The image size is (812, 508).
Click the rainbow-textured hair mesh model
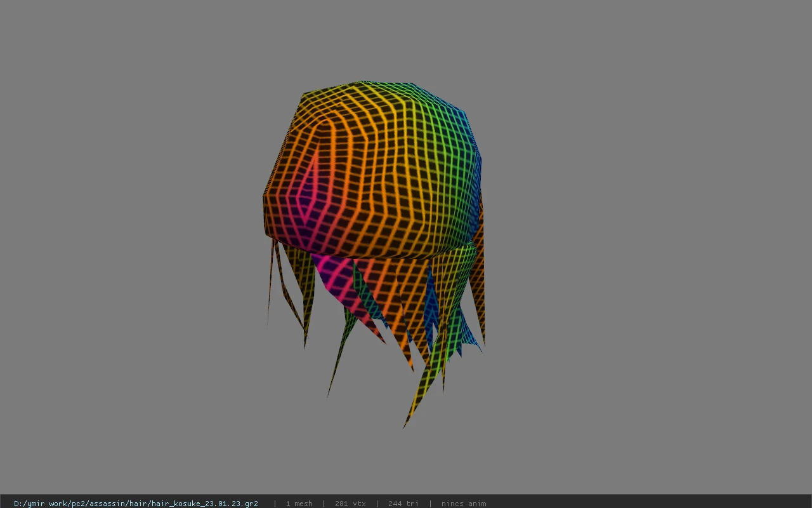pos(374,254)
